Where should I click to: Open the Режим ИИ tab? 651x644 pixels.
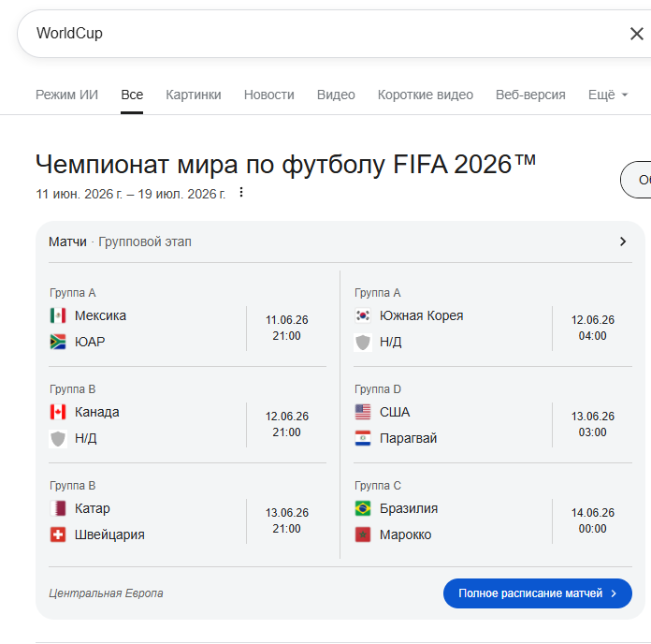click(66, 95)
